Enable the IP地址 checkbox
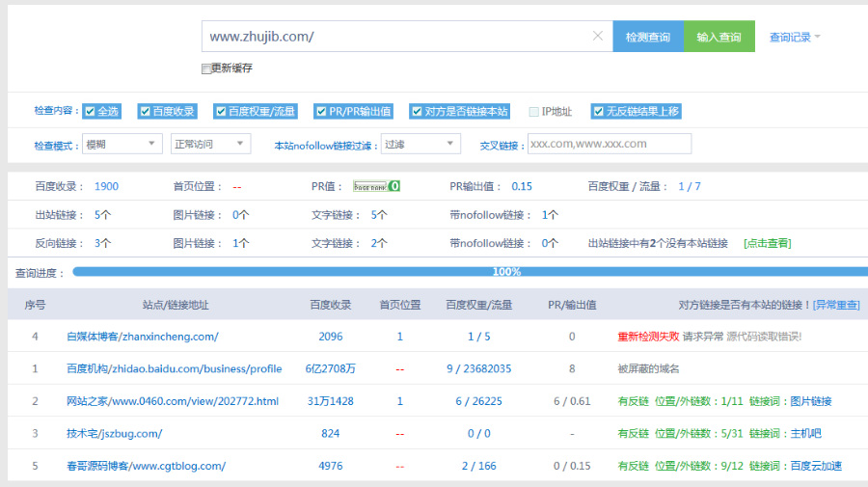This screenshot has height=487, width=868. (x=533, y=111)
